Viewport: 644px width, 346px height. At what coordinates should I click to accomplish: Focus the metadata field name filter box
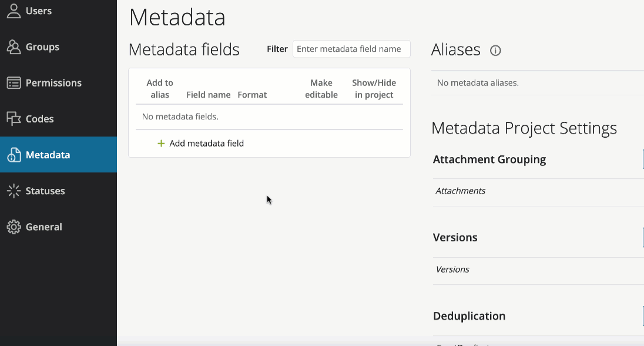(x=351, y=49)
